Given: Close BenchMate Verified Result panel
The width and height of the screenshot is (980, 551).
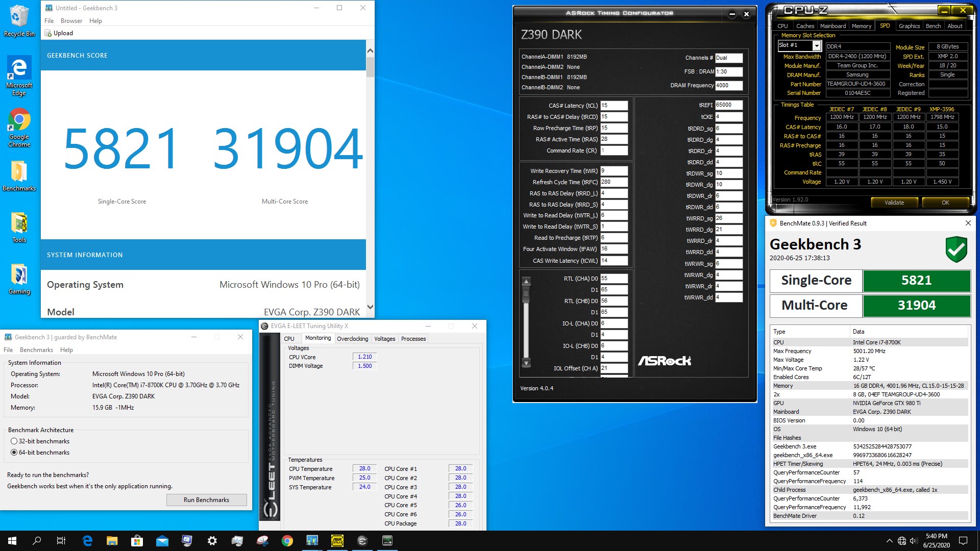Looking at the screenshot, I should [x=968, y=223].
